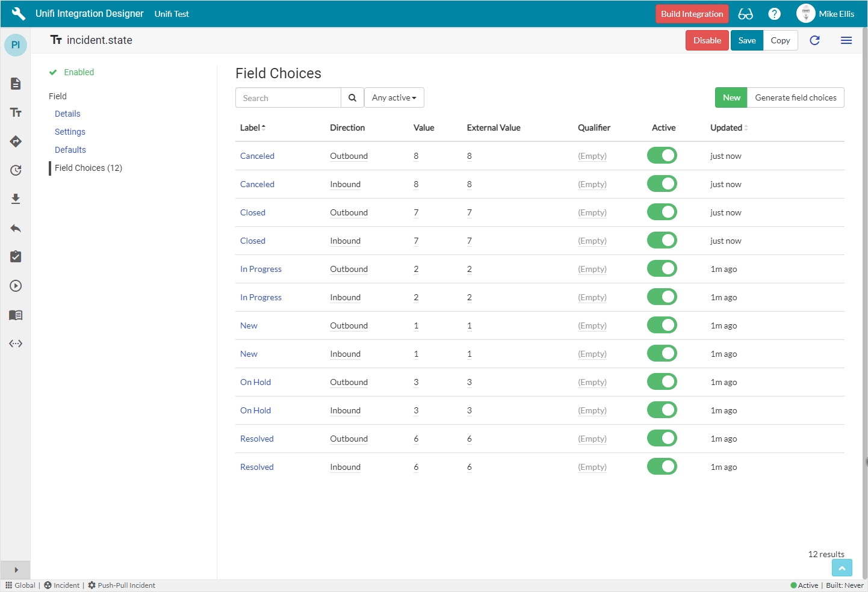The width and height of the screenshot is (868, 592).
Task: Click the download icon in the left sidebar
Action: (16, 199)
